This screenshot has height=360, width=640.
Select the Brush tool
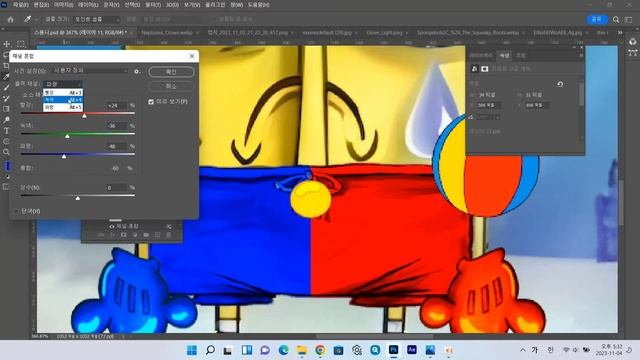point(6,87)
